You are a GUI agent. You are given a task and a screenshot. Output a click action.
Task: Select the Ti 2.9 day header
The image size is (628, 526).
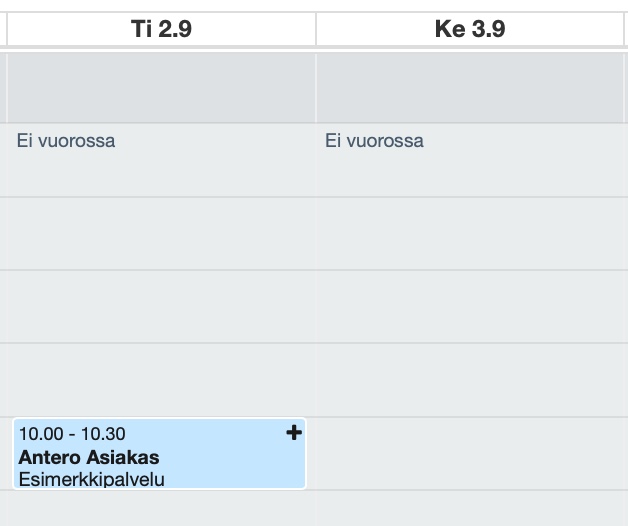click(161, 29)
